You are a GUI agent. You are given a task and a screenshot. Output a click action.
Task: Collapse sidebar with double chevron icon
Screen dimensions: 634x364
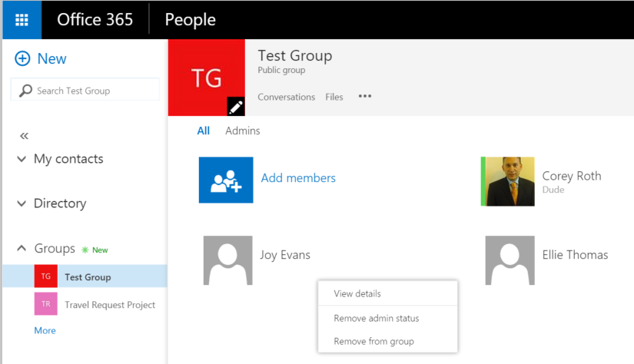(x=25, y=136)
